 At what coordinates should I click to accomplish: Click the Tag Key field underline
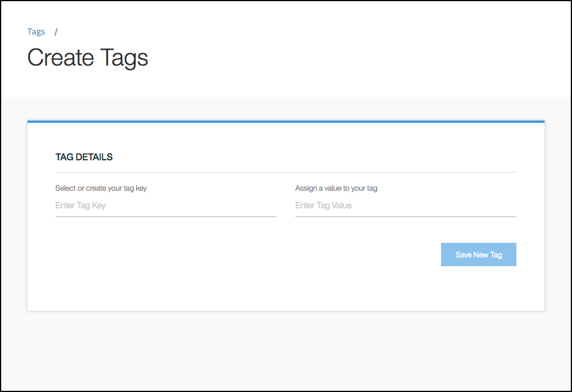pyautogui.click(x=166, y=216)
